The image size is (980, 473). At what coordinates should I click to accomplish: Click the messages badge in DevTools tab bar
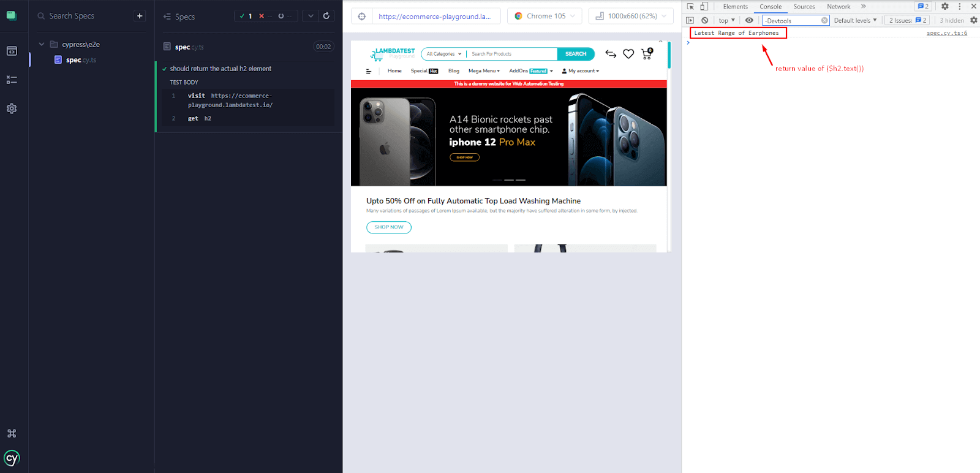(923, 6)
